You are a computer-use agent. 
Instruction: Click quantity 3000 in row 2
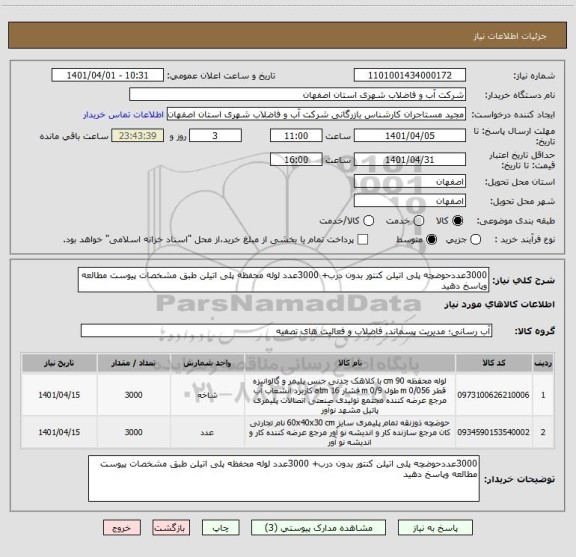(x=133, y=432)
